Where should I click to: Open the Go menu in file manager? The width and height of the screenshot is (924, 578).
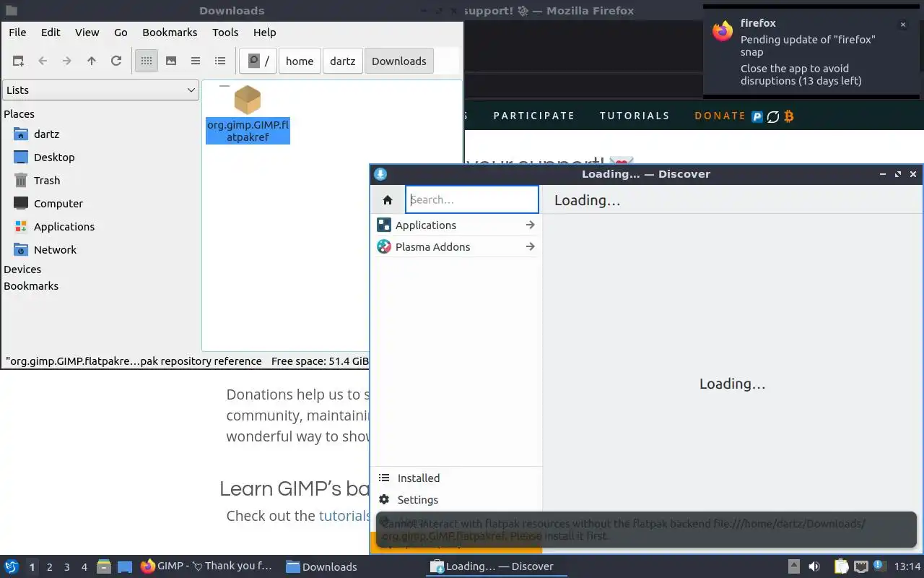point(121,33)
